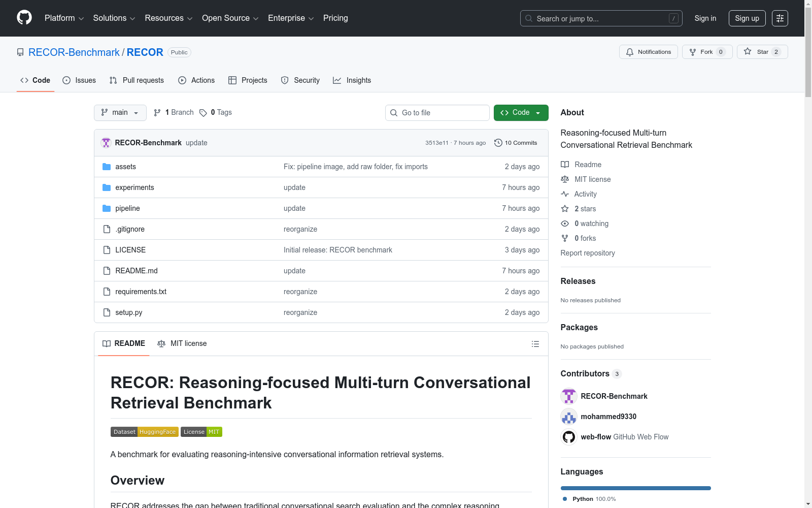Click the watching eye icon
This screenshot has width=812, height=508.
(565, 224)
